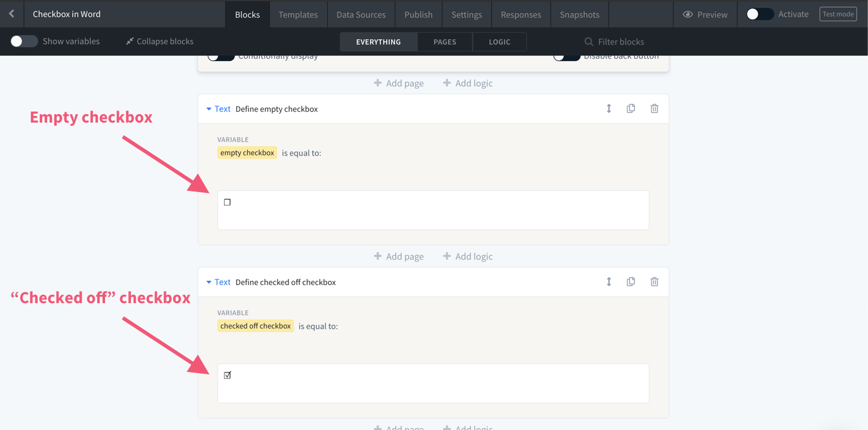Duplicate the Define checked off checkbox block
Screen dimensions: 868x430
tap(631, 282)
